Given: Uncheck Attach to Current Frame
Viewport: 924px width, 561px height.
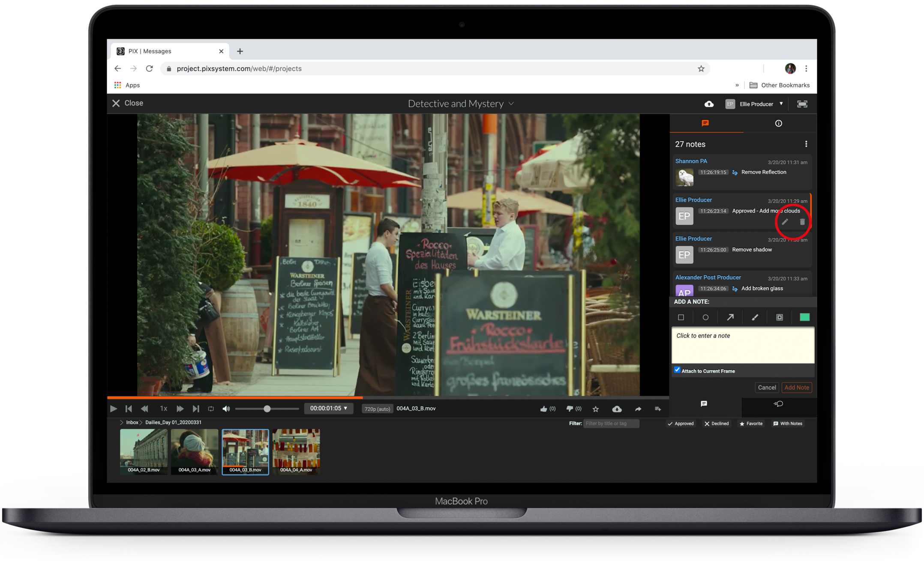Looking at the screenshot, I should pos(677,370).
